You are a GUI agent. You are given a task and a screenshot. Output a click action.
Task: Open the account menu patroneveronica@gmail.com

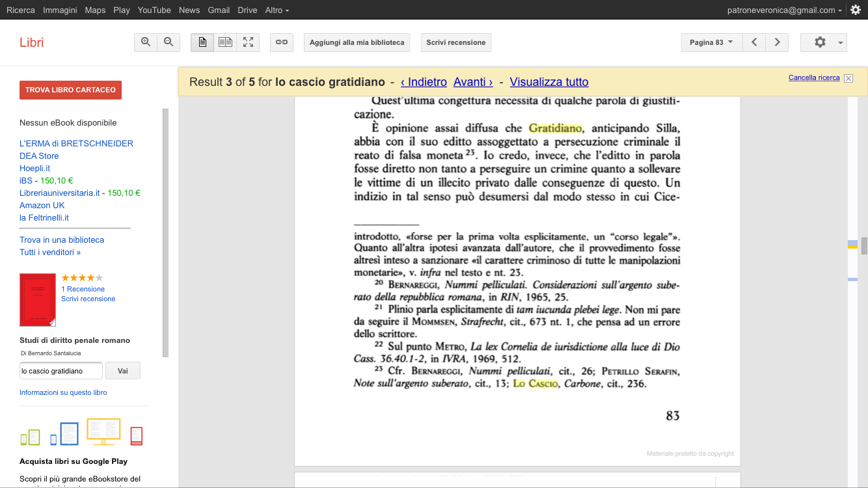[x=784, y=10]
